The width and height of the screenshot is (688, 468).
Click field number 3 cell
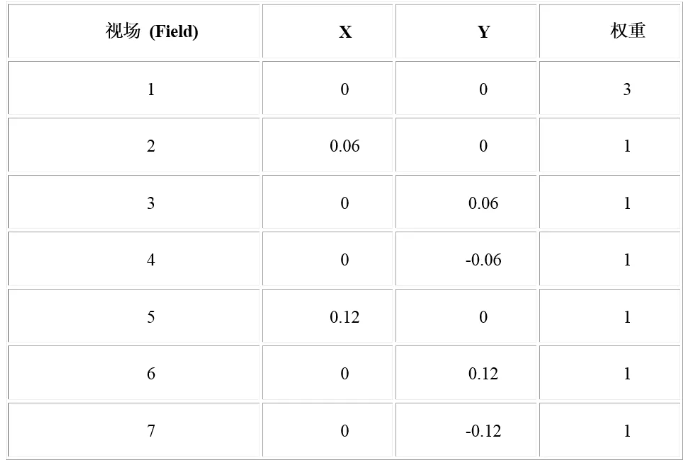coord(134,202)
